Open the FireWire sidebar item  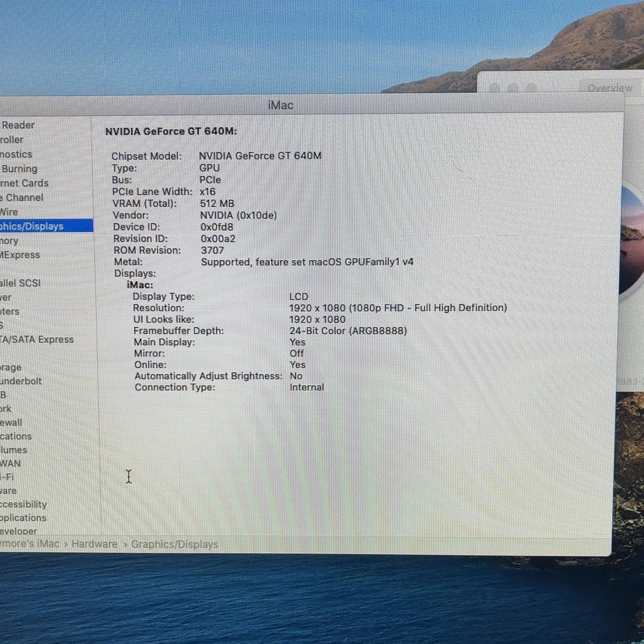9,212
